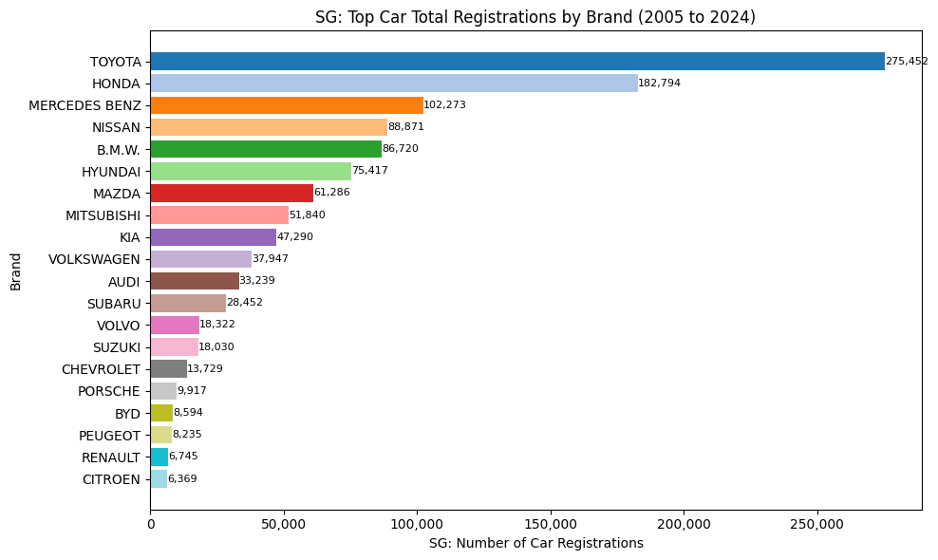This screenshot has width=938, height=560.
Task: Pick the HYUNDAI bar
Action: (x=252, y=171)
